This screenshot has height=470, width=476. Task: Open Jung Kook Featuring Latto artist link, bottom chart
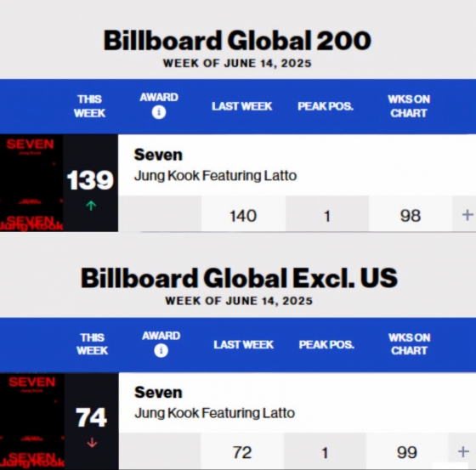pos(214,413)
